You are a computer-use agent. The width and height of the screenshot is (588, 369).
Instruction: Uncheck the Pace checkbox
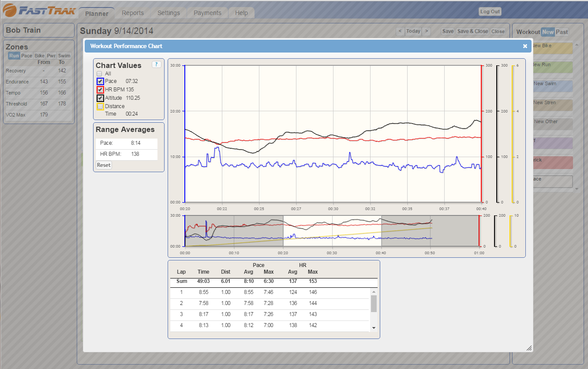[100, 82]
